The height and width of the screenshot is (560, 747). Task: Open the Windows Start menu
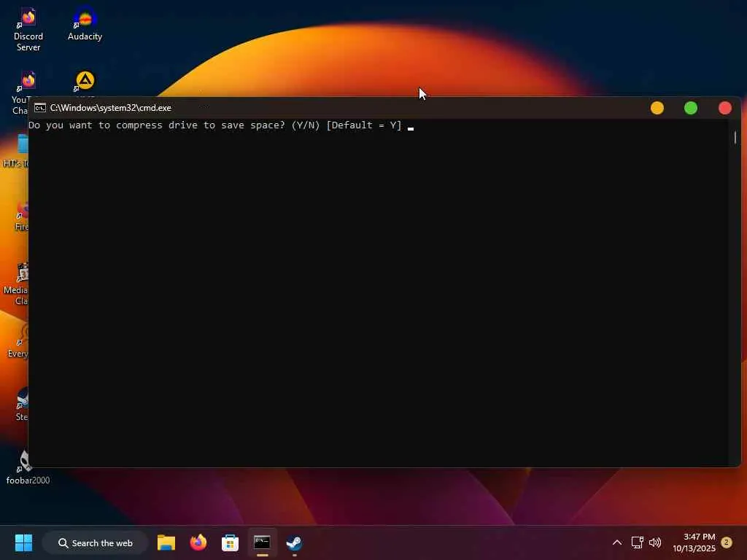23,542
